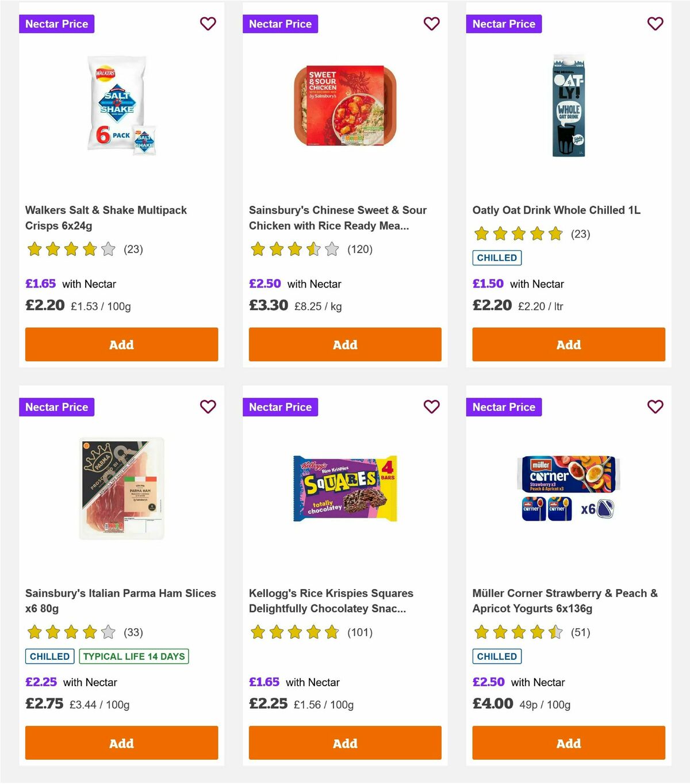Screen dimensions: 690x784
Task: Add Oatly Oat Drink Whole to basket
Action: (568, 345)
